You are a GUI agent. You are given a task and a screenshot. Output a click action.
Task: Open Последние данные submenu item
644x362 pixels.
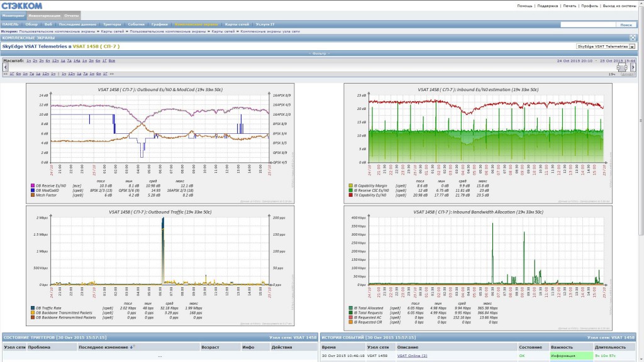coord(77,25)
